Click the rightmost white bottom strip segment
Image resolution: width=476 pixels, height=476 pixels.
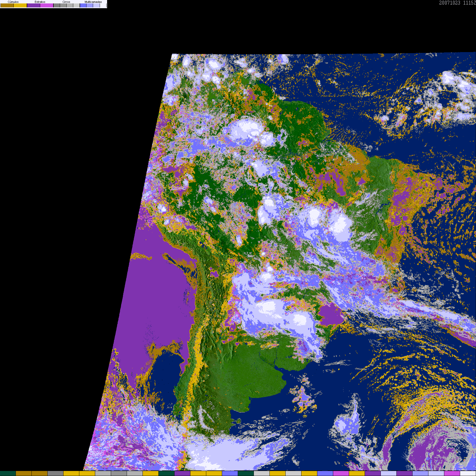[x=468, y=473]
